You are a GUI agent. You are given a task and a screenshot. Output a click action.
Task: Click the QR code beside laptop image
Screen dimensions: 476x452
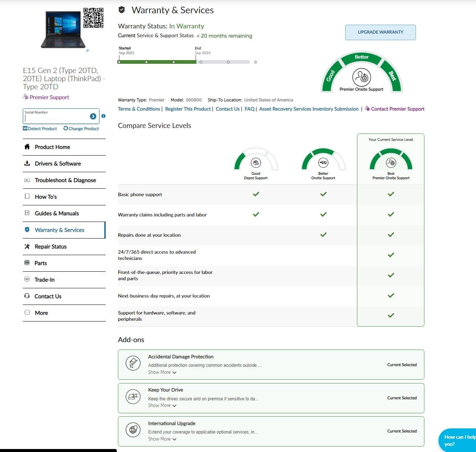point(93,18)
